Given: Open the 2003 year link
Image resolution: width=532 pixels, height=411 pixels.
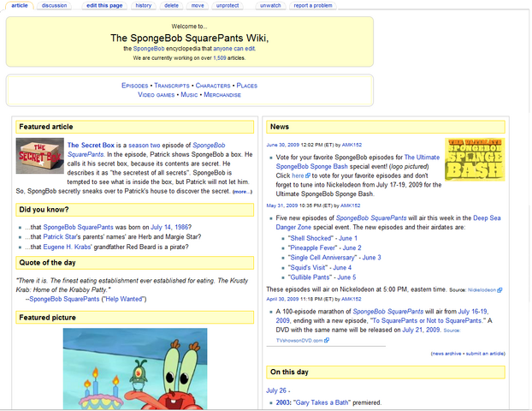Looking at the screenshot, I should (x=282, y=402).
